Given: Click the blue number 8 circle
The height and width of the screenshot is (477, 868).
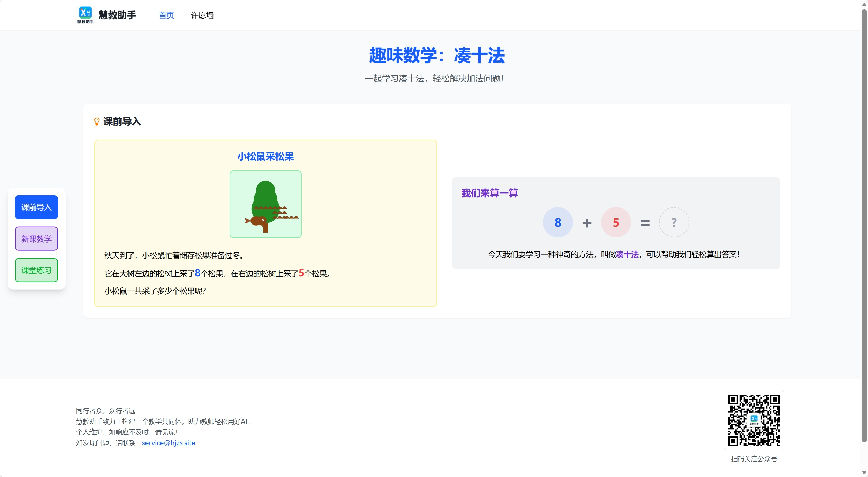Looking at the screenshot, I should pyautogui.click(x=558, y=222).
